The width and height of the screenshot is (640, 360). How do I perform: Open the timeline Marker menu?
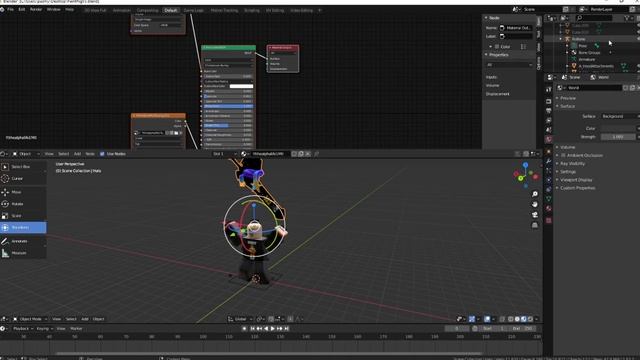[76, 329]
